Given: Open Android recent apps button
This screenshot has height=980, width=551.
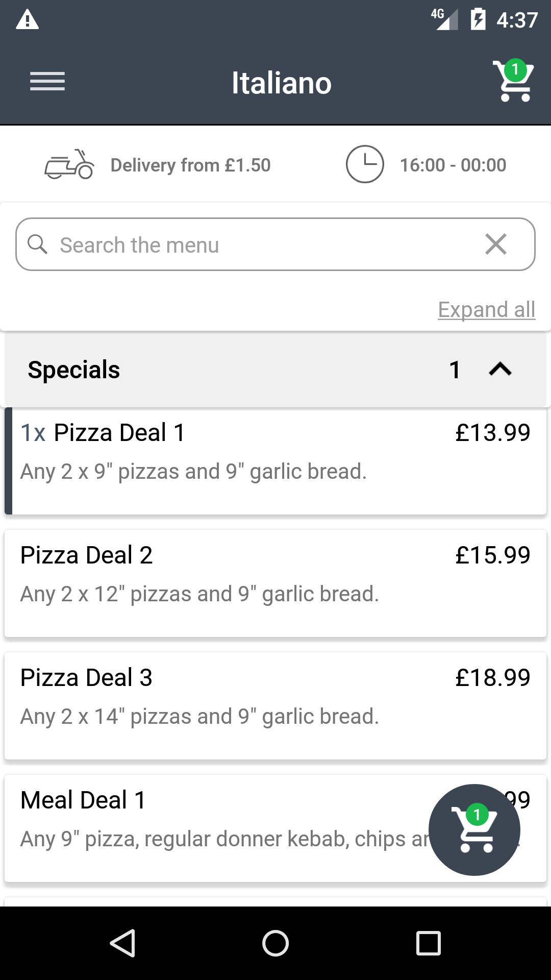Looking at the screenshot, I should point(428,943).
